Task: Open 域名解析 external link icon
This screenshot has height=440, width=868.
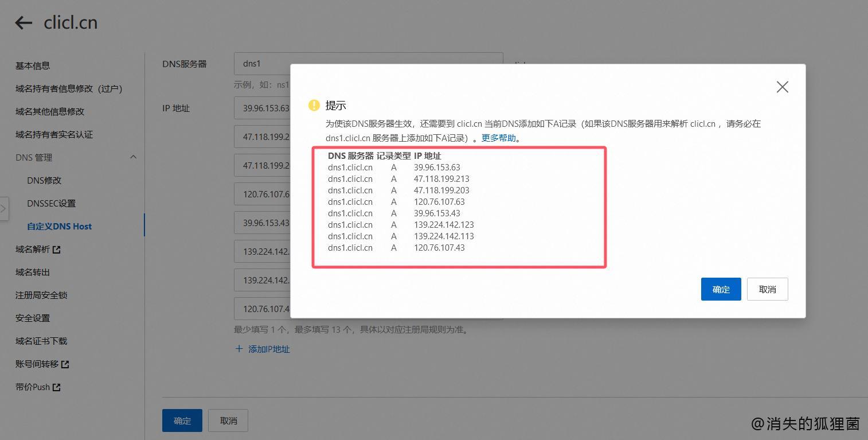Action: 56,250
